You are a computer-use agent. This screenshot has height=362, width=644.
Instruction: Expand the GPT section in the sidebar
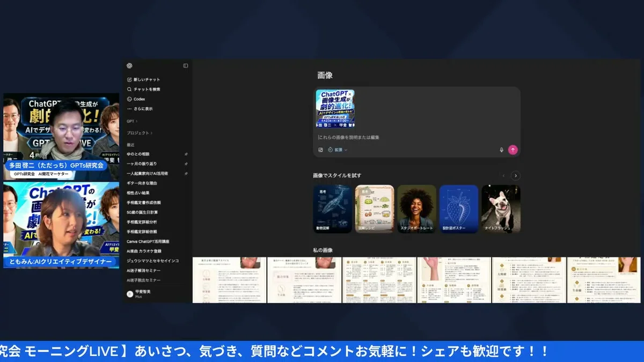[x=132, y=121]
